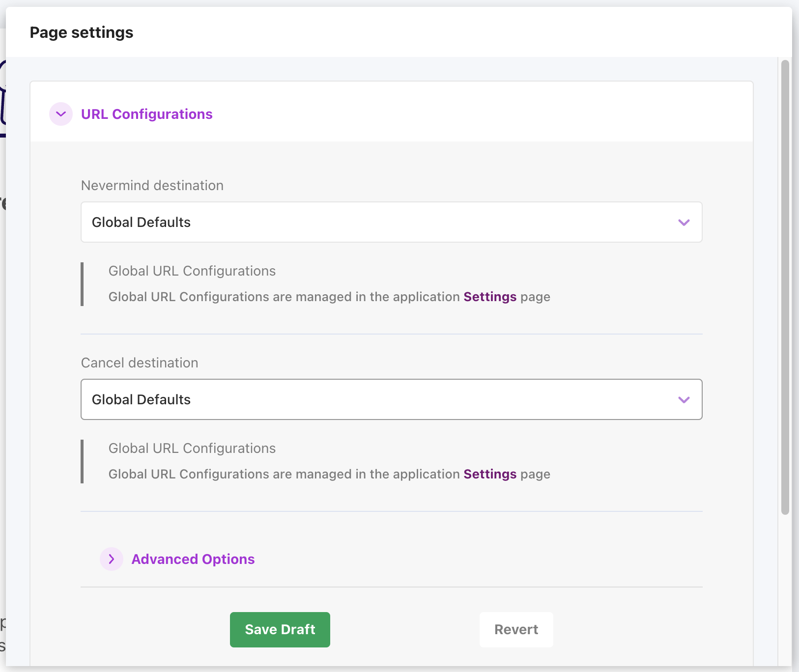This screenshot has width=799, height=672.
Task: Click the Revert button
Action: click(516, 629)
